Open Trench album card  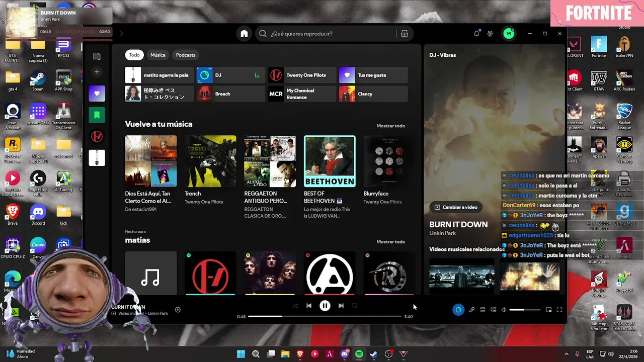[x=210, y=171]
